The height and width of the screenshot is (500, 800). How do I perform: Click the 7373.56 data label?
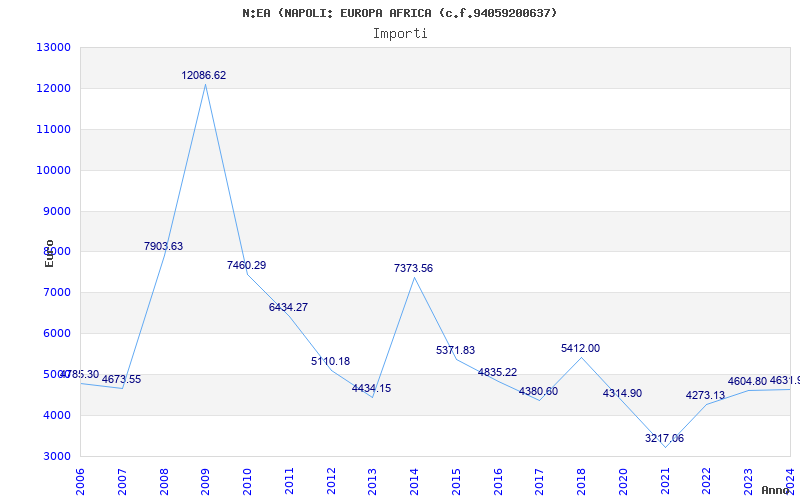(x=413, y=268)
